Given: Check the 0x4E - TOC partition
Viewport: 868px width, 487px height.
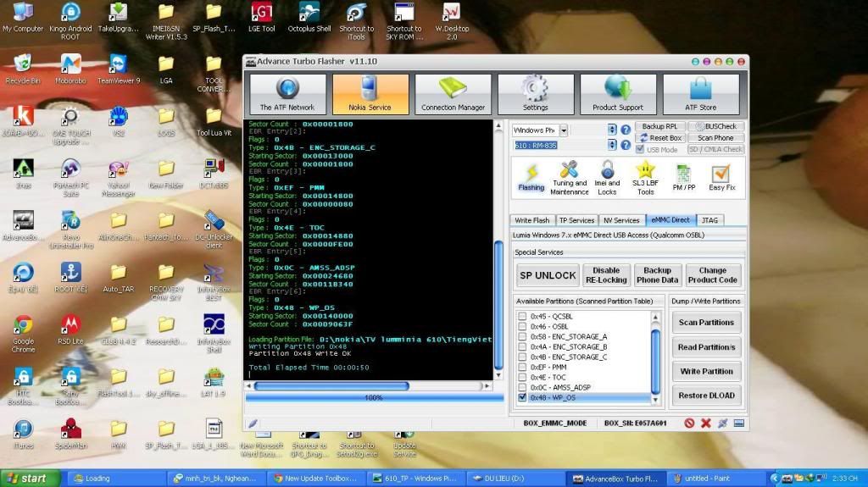Looking at the screenshot, I should point(522,377).
